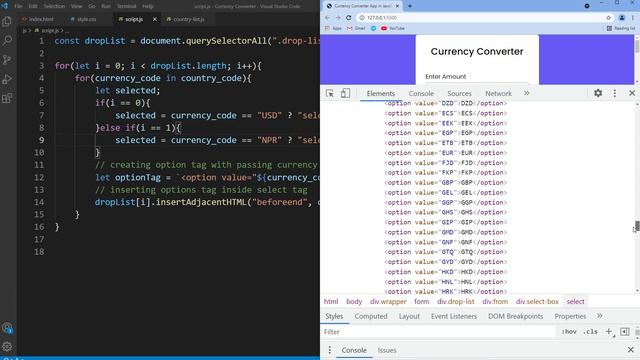Select the form breadcrumb
Image resolution: width=640 pixels, height=360 pixels.
[422, 302]
